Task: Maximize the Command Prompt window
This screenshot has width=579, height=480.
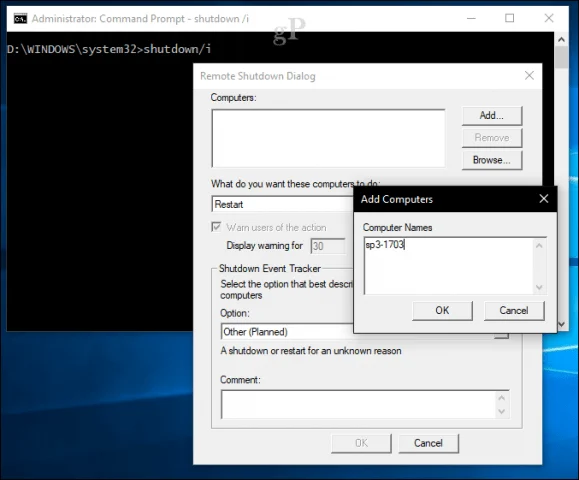Action: 510,18
